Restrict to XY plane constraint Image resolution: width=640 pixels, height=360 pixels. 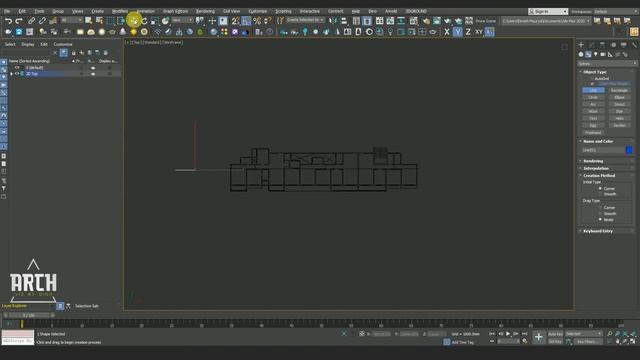(479, 32)
